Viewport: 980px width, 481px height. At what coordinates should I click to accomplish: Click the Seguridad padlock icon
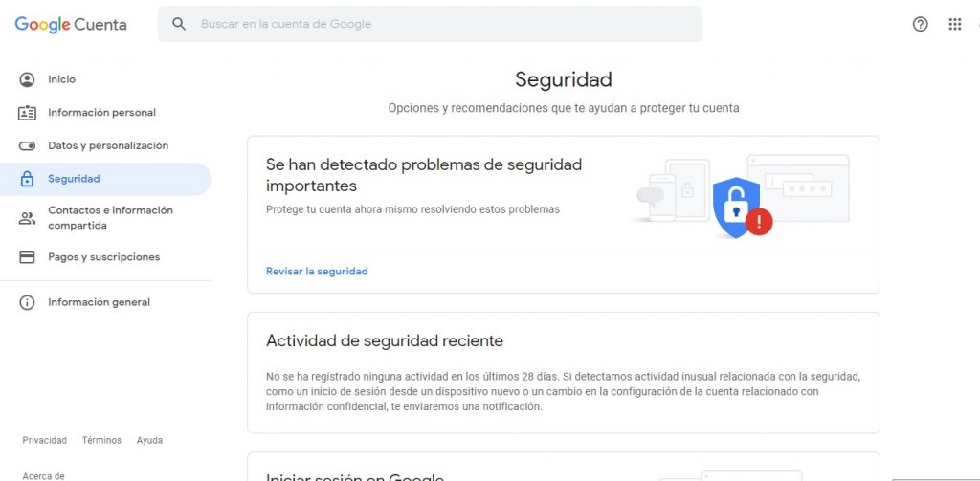tap(27, 179)
